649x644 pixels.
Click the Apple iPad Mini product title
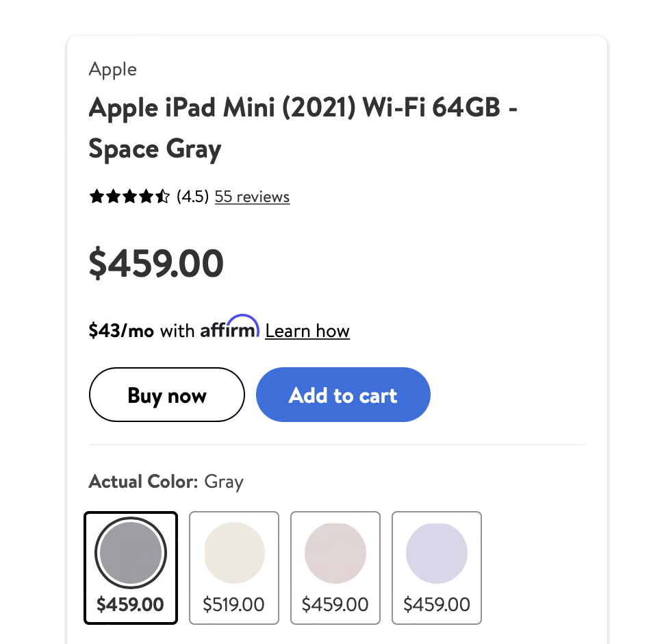pos(301,127)
